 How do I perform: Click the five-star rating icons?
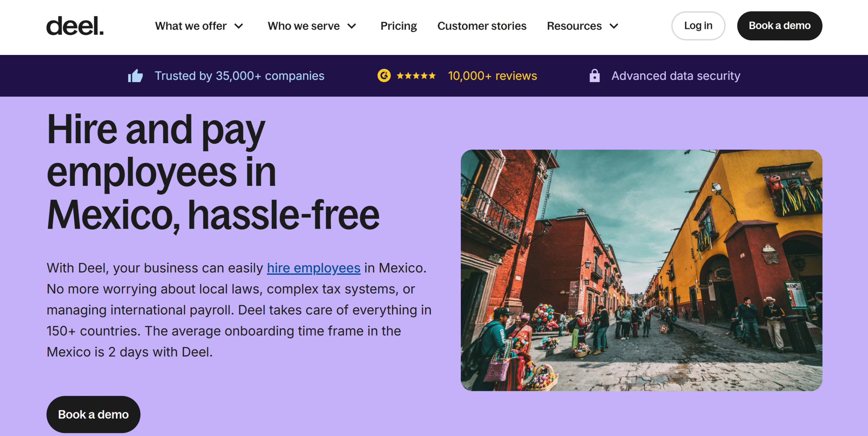point(416,76)
